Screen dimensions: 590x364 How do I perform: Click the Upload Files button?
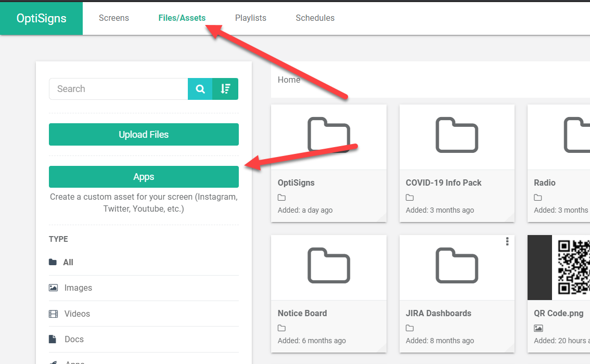click(144, 134)
